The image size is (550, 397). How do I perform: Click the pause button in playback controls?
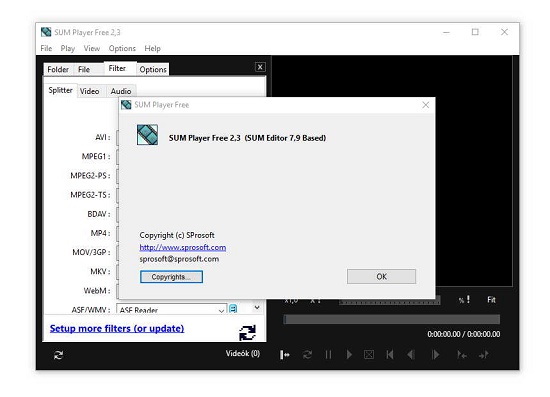[x=328, y=355]
